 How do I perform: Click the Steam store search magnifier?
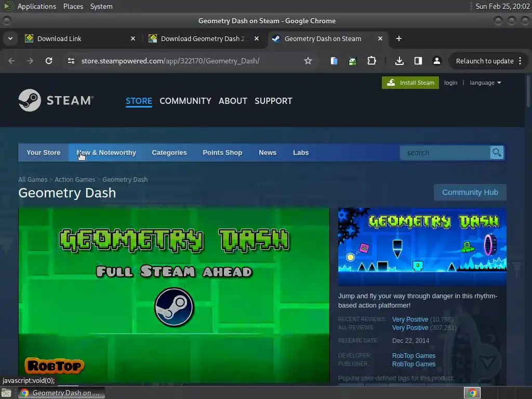click(497, 153)
